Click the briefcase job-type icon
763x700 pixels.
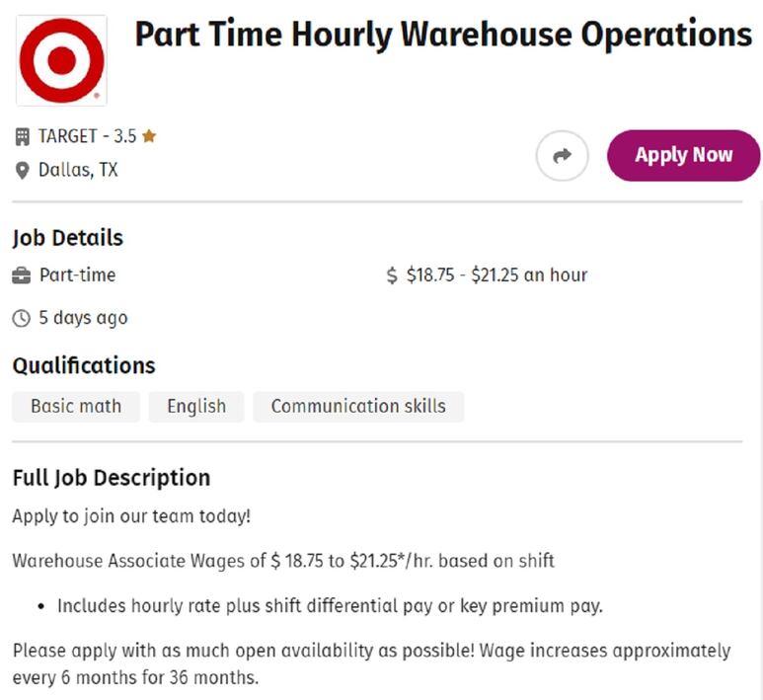[x=21, y=276]
